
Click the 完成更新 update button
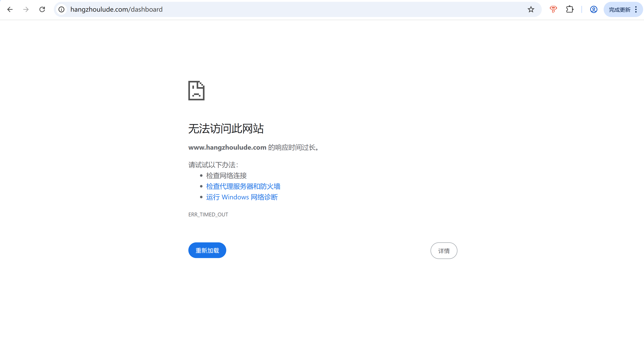click(x=620, y=10)
